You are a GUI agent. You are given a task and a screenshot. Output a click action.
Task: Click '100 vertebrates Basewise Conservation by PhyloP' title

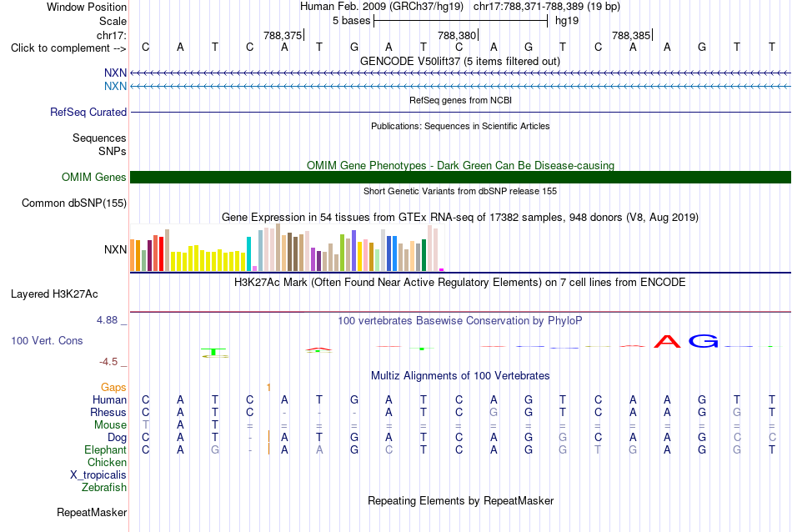(x=460, y=320)
